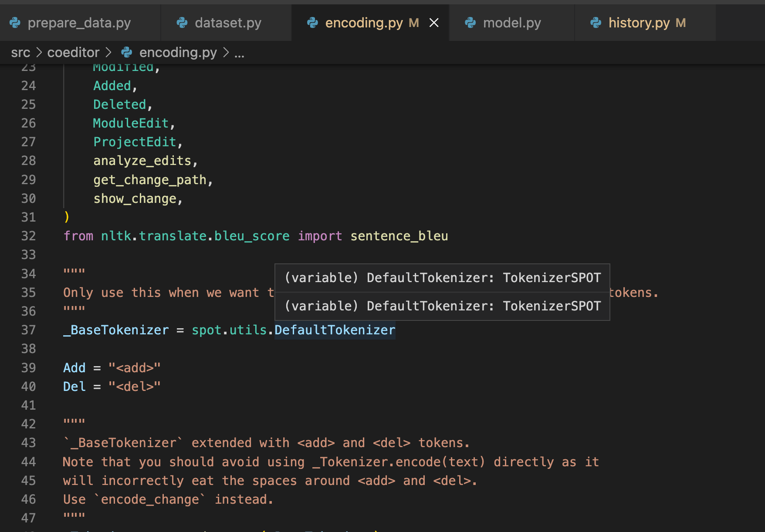Expand chevron after 'src' in breadcrumb
This screenshot has width=765, height=532.
(x=39, y=53)
